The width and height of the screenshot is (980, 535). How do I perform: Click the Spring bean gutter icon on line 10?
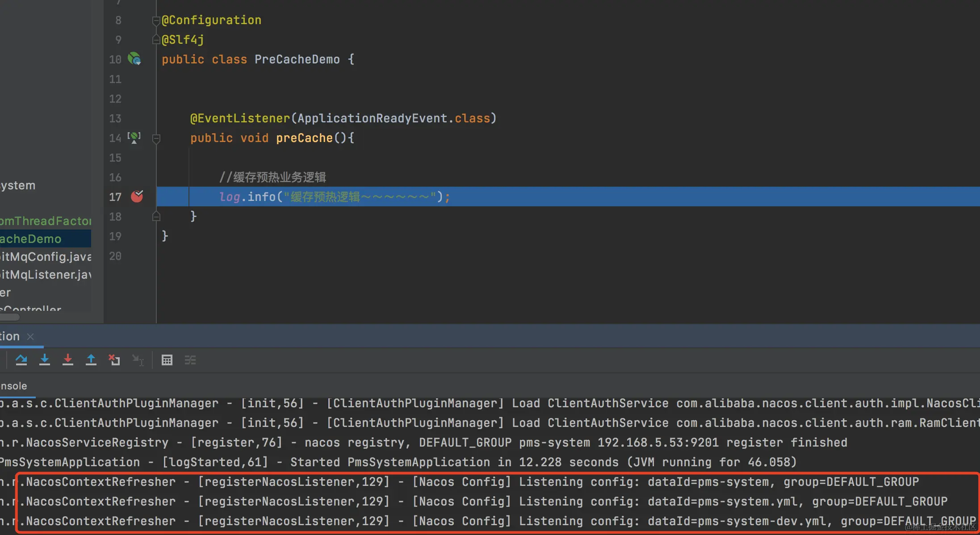134,59
